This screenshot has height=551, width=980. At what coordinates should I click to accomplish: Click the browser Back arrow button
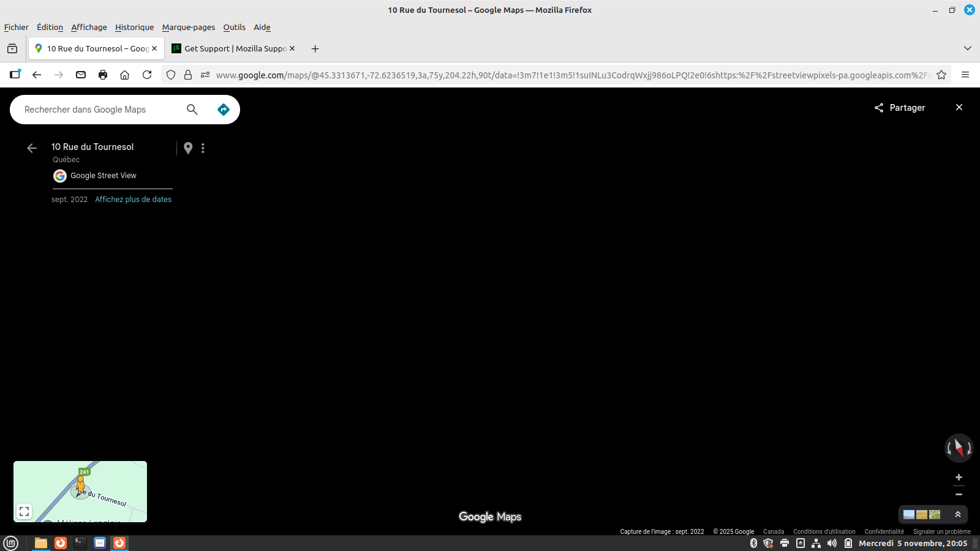pos(37,75)
